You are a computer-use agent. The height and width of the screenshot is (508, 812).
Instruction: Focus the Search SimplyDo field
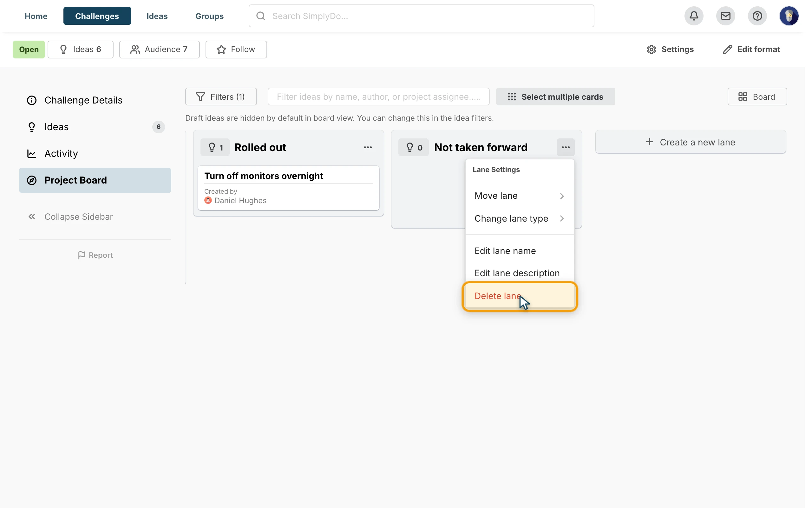click(421, 16)
